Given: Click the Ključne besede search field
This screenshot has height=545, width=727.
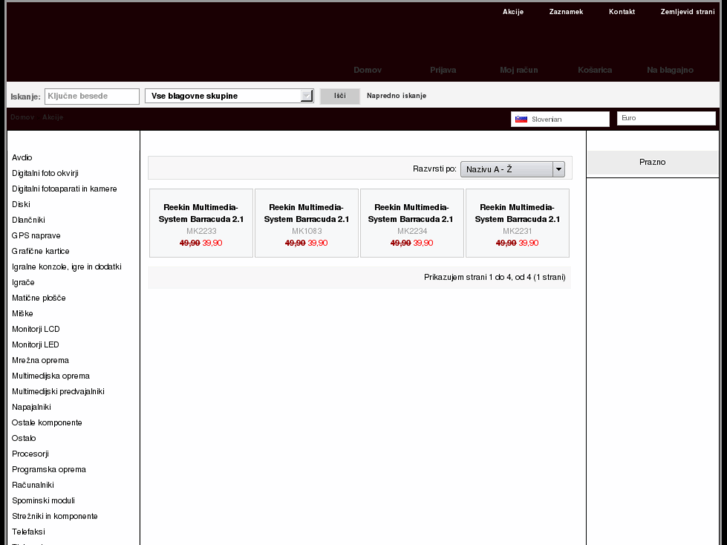Looking at the screenshot, I should pos(92,96).
